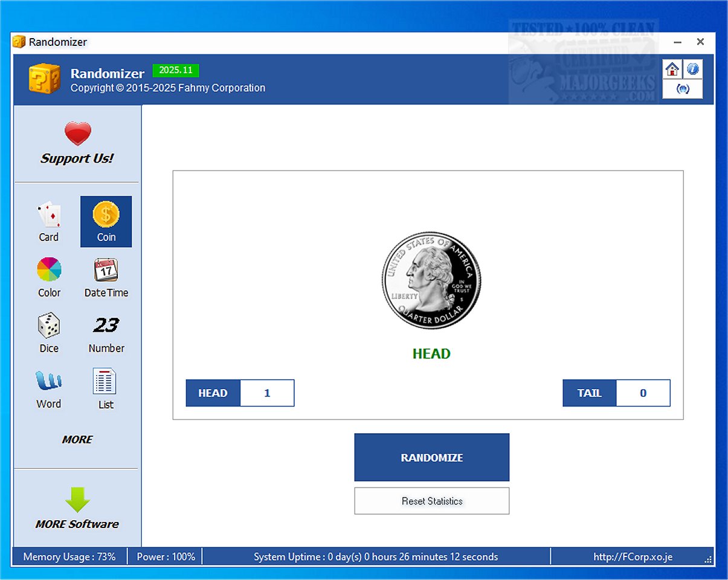Select the Coin flip tool
Viewport: 728px width, 580px height.
(x=106, y=222)
